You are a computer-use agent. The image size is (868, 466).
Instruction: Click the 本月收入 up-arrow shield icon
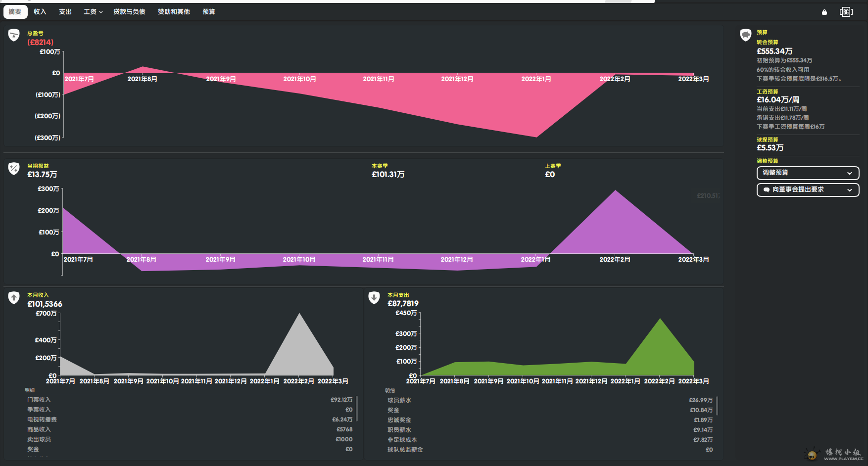[x=14, y=297]
